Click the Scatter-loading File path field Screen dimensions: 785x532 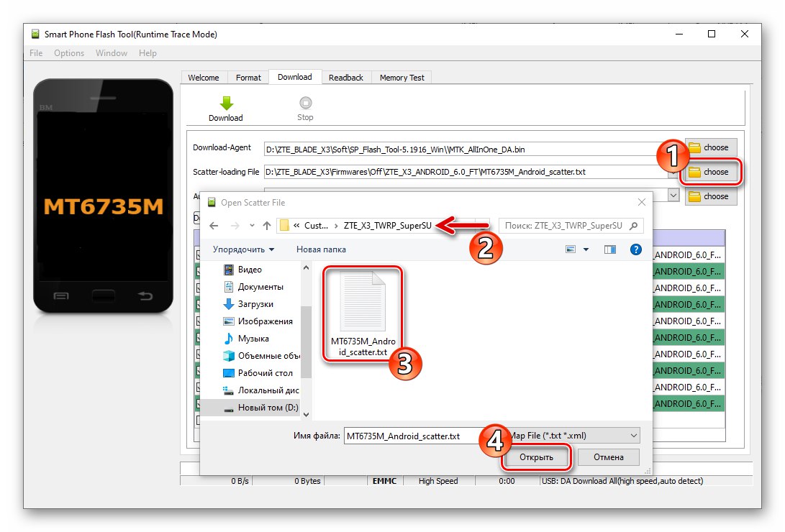pyautogui.click(x=466, y=172)
